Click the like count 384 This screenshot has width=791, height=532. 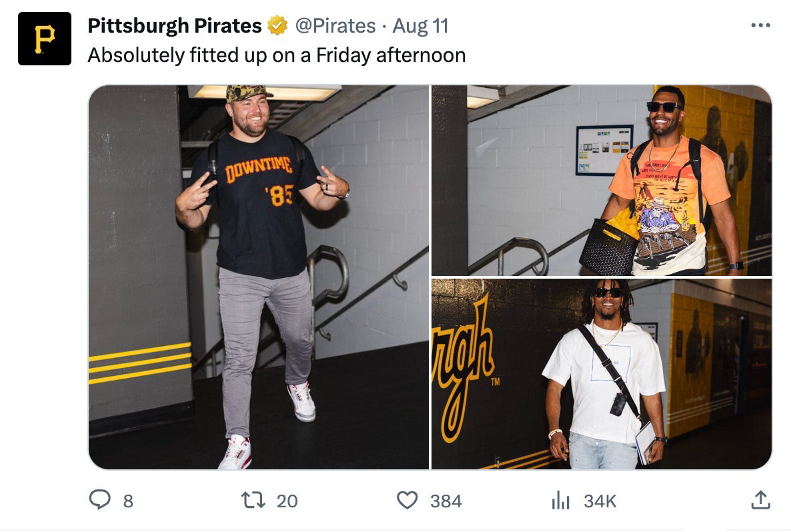pos(446,501)
